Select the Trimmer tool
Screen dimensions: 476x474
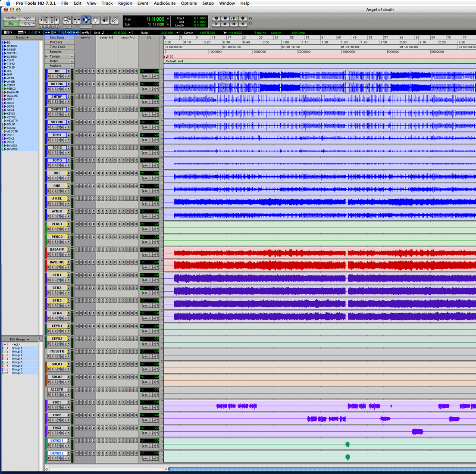pos(76,20)
